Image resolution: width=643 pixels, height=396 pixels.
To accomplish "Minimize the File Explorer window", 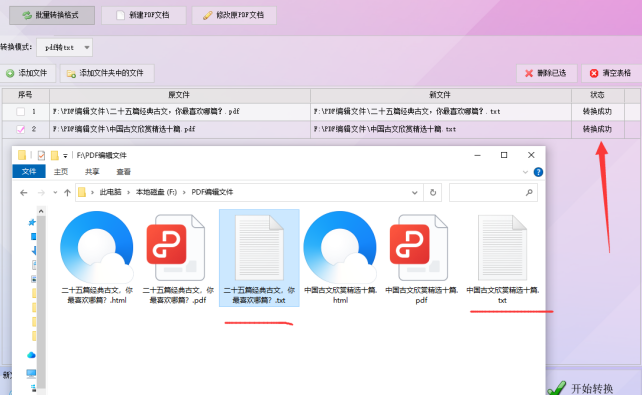I will tap(477, 155).
